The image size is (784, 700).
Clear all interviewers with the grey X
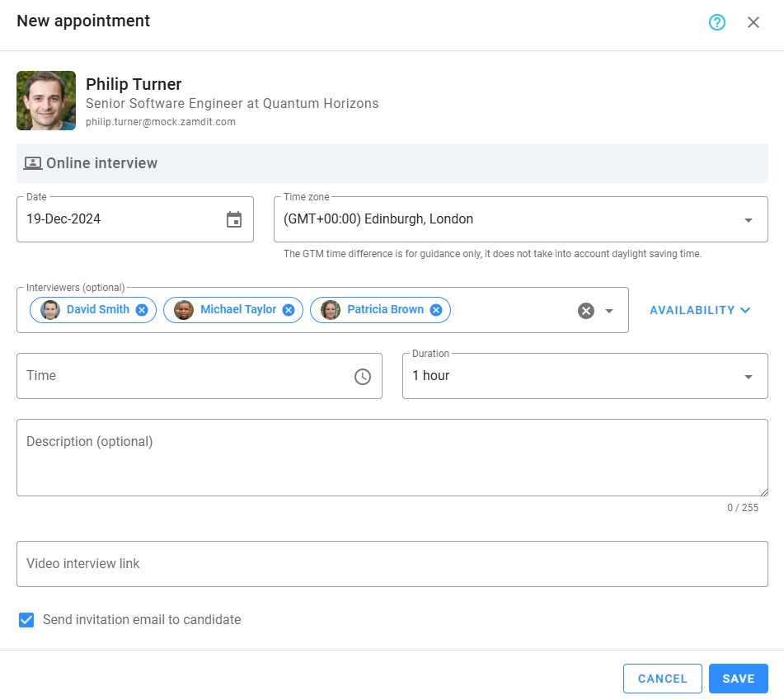pos(586,311)
